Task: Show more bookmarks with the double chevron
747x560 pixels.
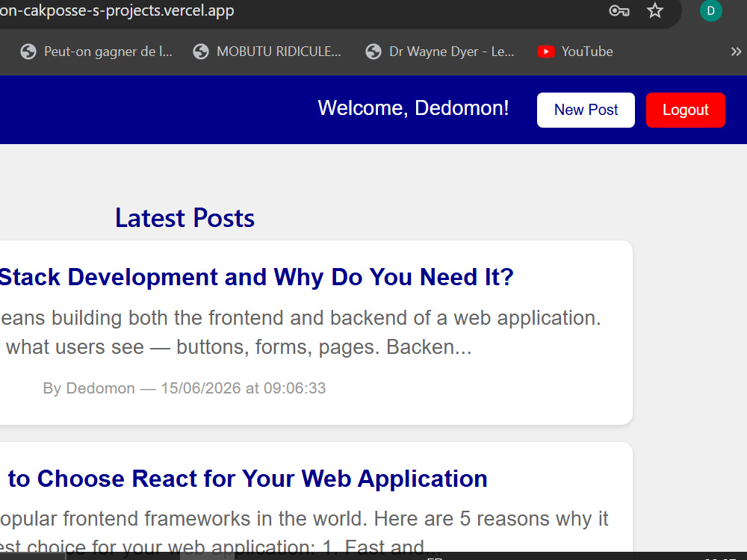Action: pos(736,52)
